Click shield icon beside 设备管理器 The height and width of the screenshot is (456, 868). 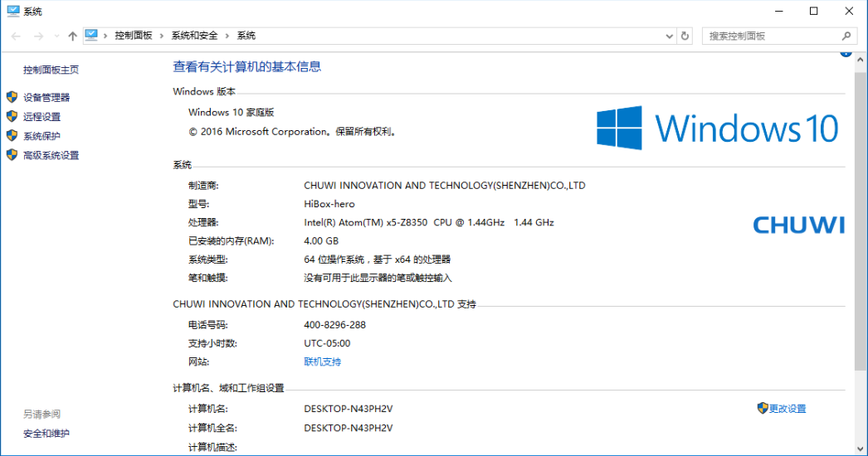click(x=12, y=97)
